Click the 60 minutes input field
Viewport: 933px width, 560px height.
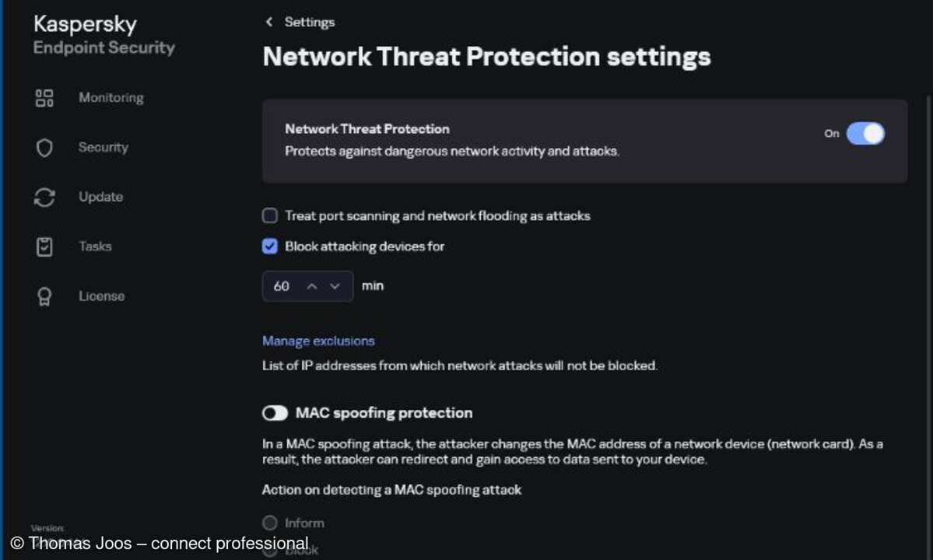282,286
